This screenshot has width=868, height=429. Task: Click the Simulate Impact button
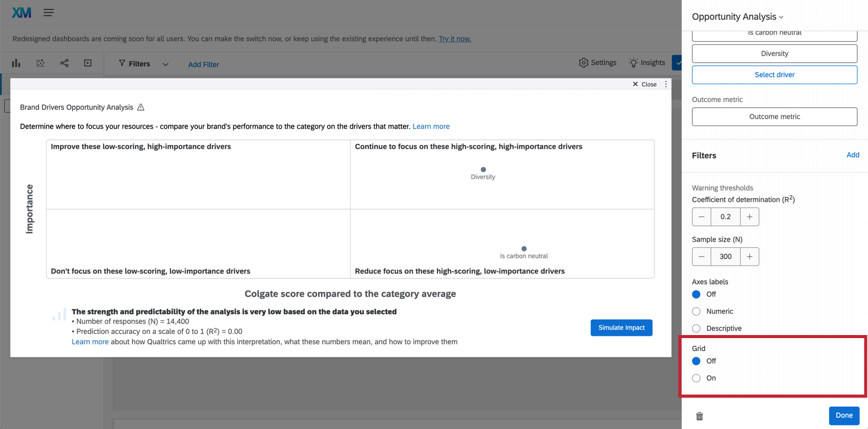tap(621, 328)
